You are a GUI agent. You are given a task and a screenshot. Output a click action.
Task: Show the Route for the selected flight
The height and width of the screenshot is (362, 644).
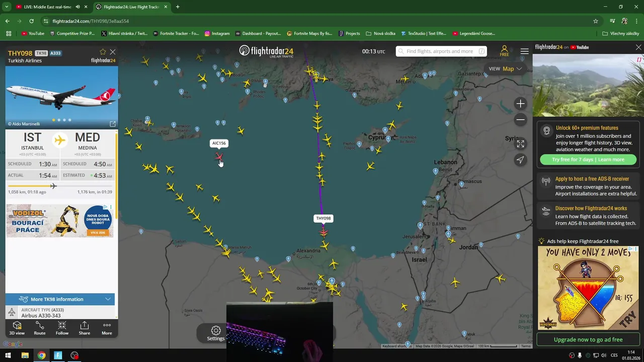39,328
